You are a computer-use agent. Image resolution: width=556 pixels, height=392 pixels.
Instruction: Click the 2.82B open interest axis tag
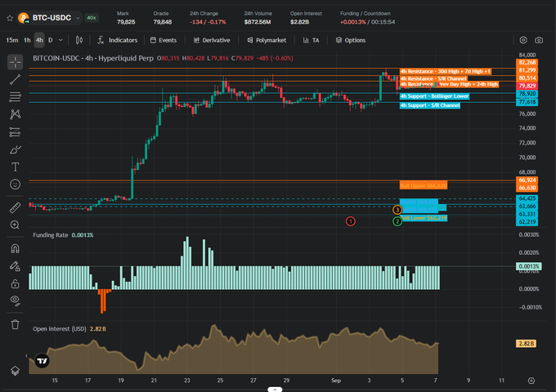[x=527, y=344]
